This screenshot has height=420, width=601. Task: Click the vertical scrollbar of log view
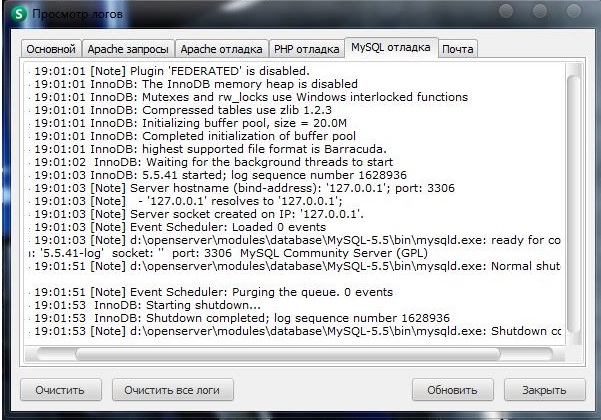coord(574,203)
